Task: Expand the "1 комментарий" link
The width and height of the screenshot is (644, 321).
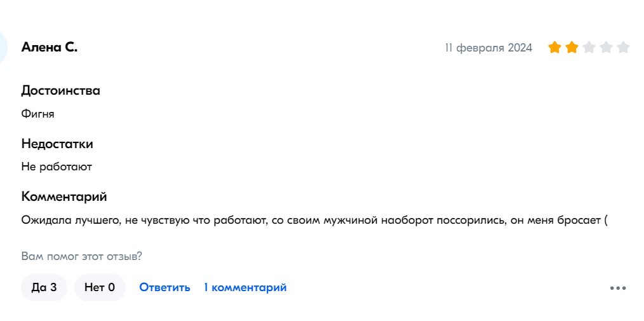Action: 245,287
